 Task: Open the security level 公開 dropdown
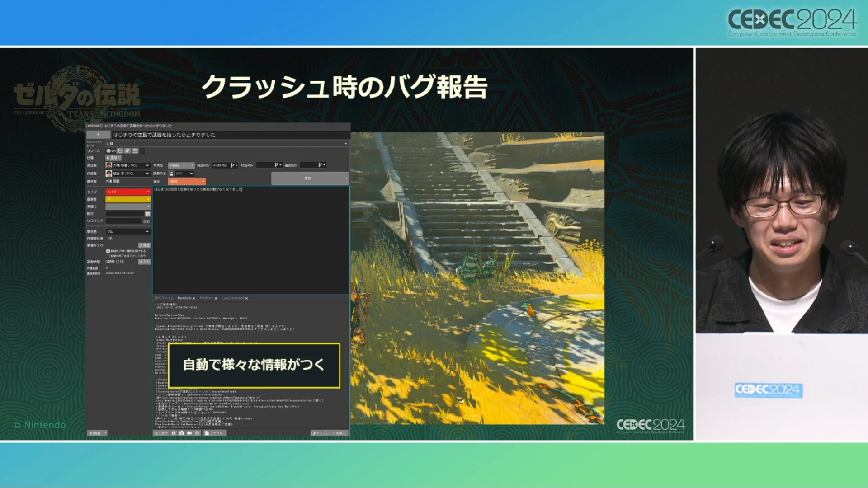pos(226,144)
